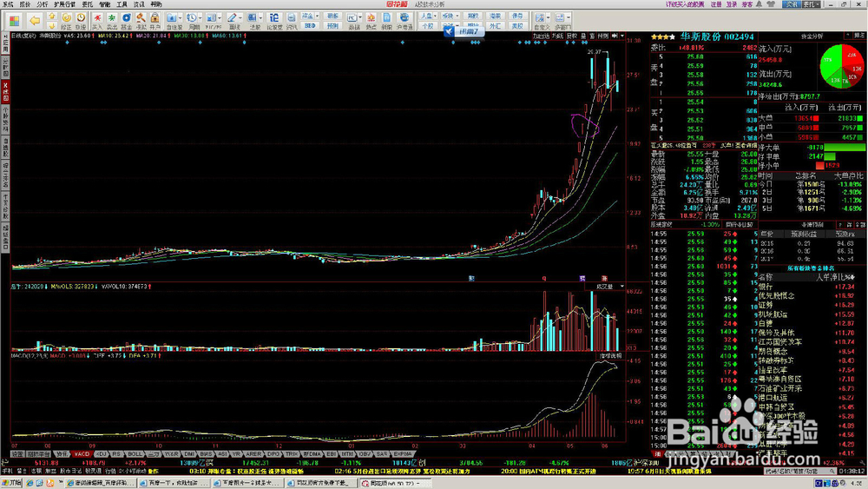Open the 系统 menu
Screen dimensions: 868x489
[8, 4]
